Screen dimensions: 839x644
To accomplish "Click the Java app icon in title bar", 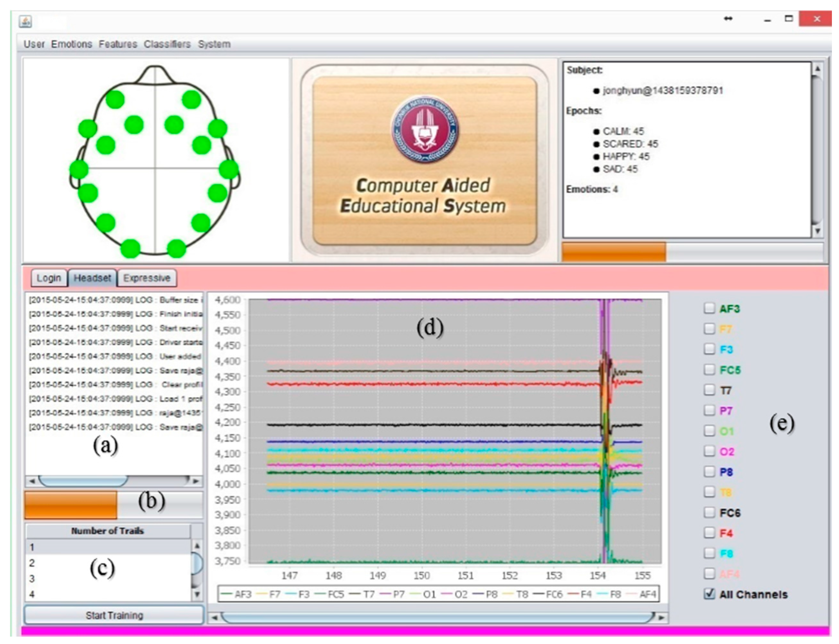I will [x=25, y=22].
